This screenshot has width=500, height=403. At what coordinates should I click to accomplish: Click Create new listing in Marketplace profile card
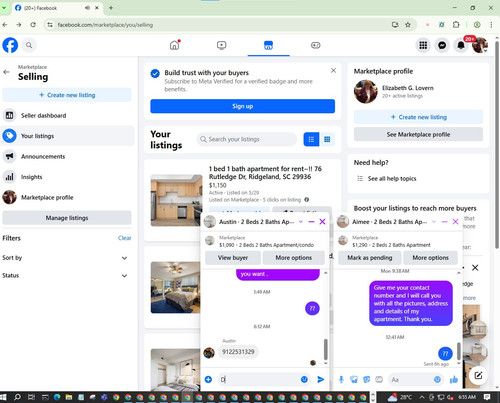click(x=418, y=117)
